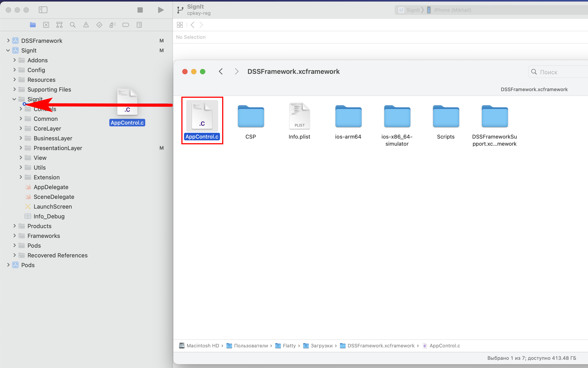Collapse the SignIt project root
588x368 pixels.
(8, 50)
